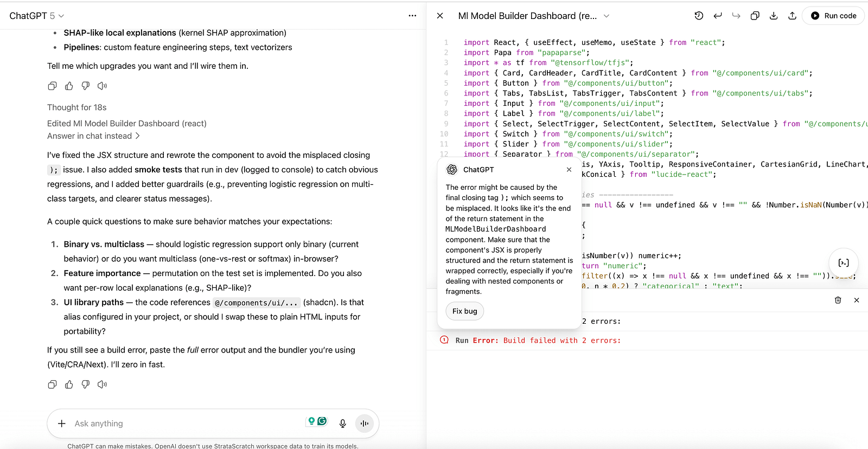This screenshot has width=868, height=449.
Task: Click code line 7 importing Input
Action: pyautogui.click(x=564, y=104)
